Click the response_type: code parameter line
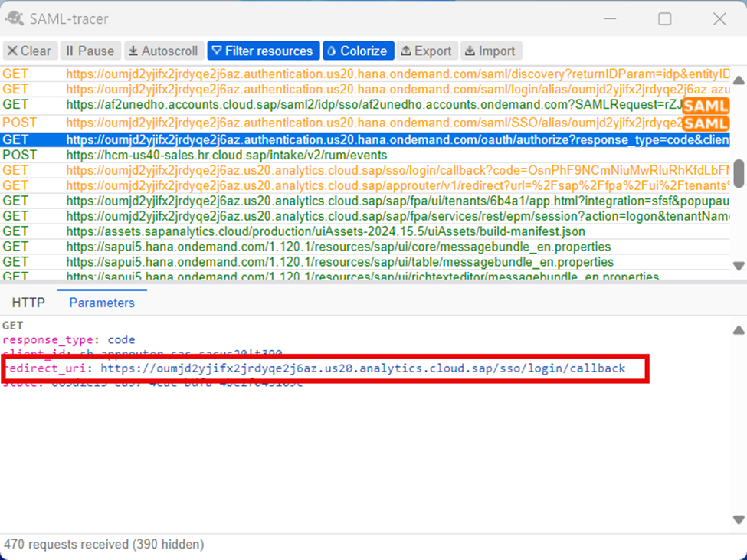The height and width of the screenshot is (560, 747). tap(69, 339)
